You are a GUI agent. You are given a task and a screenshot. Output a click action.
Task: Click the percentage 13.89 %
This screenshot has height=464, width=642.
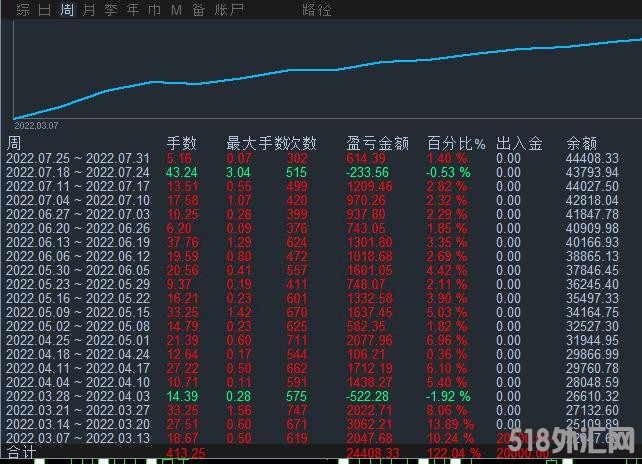click(450, 424)
